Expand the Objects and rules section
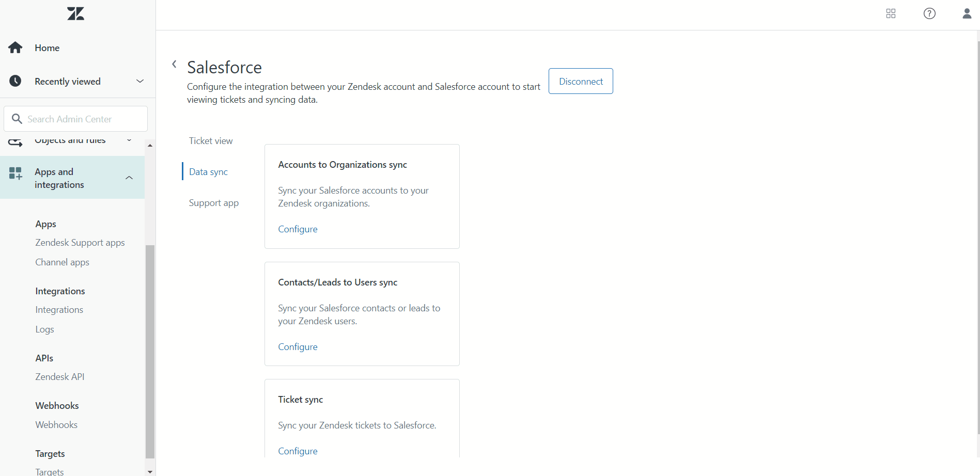This screenshot has width=980, height=476. (129, 140)
